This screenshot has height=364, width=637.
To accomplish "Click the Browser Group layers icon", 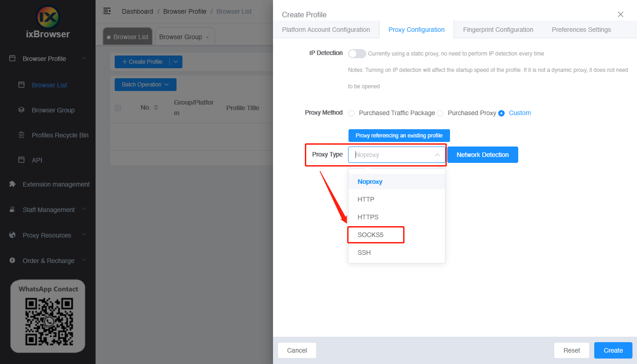I will click(21, 110).
